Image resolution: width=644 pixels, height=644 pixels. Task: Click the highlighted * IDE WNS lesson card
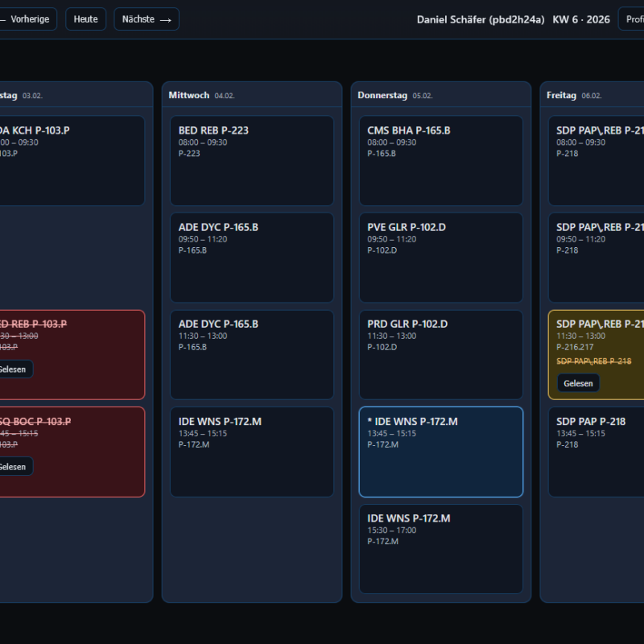point(440,452)
